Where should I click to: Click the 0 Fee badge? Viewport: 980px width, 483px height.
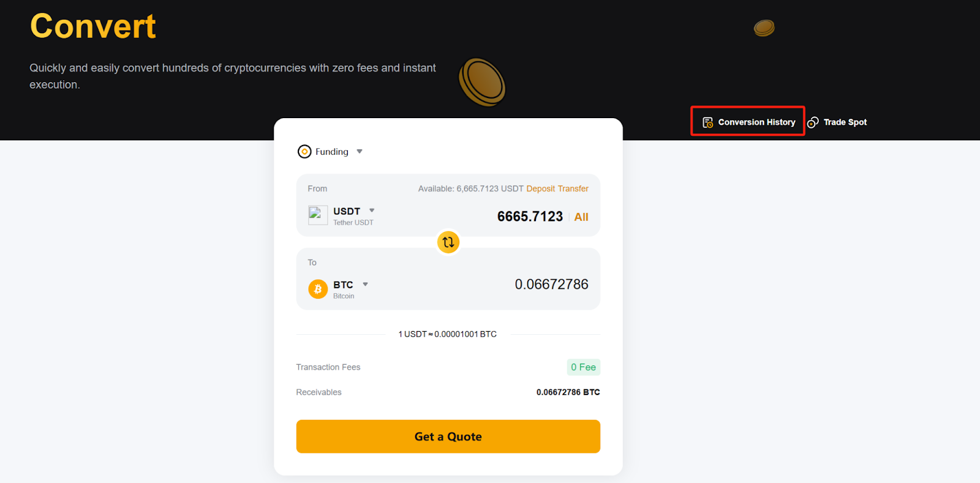(x=583, y=367)
